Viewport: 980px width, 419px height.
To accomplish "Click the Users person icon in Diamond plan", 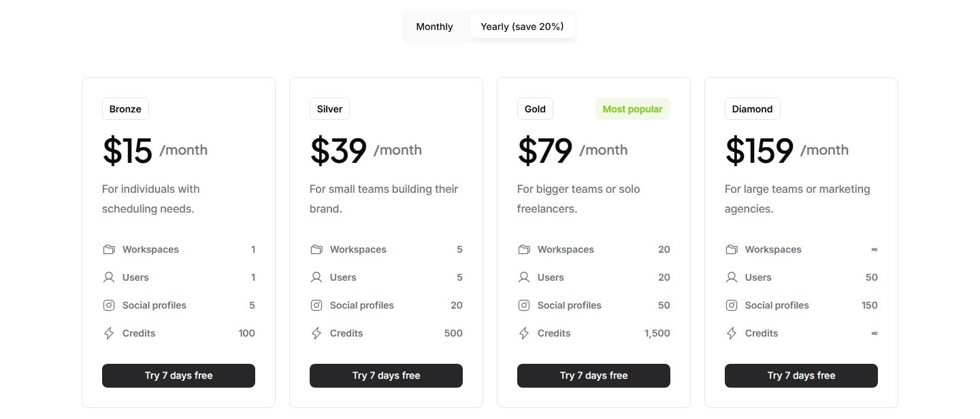I will click(x=732, y=277).
